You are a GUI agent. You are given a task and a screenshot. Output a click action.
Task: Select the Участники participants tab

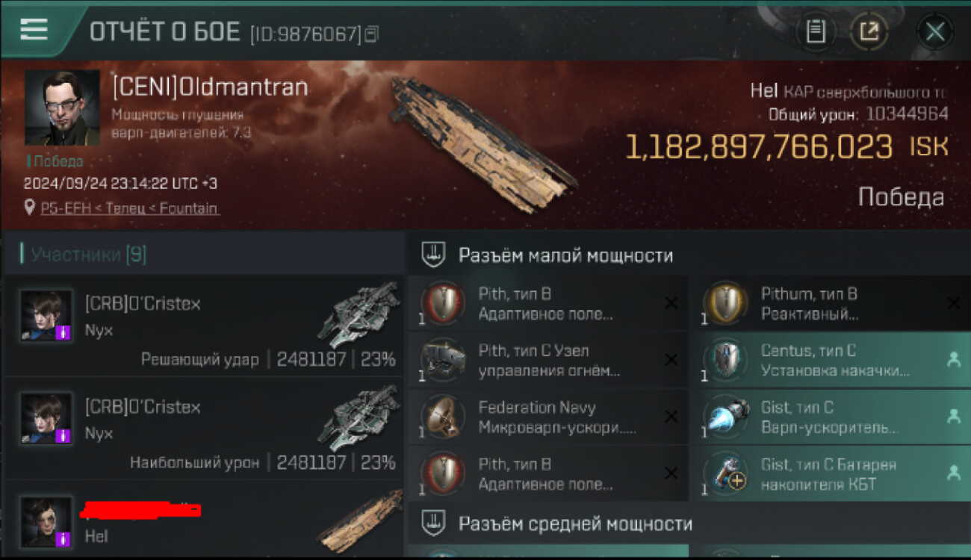click(88, 255)
